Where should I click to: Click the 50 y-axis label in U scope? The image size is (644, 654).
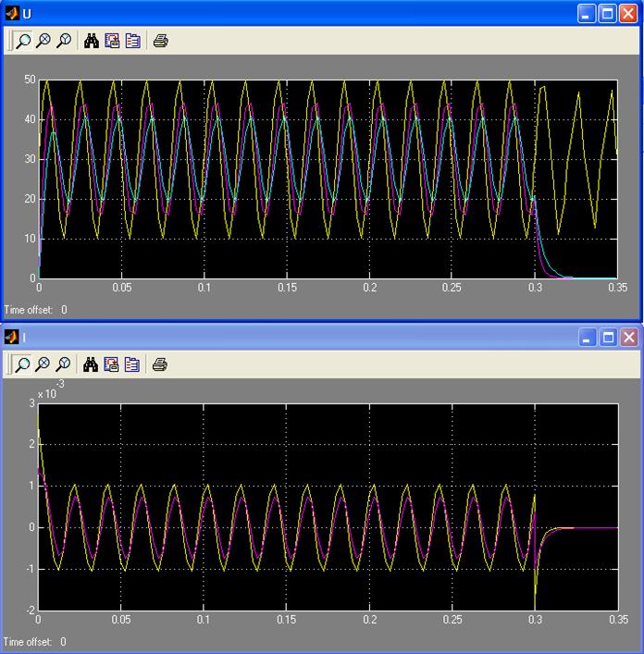tap(30, 80)
